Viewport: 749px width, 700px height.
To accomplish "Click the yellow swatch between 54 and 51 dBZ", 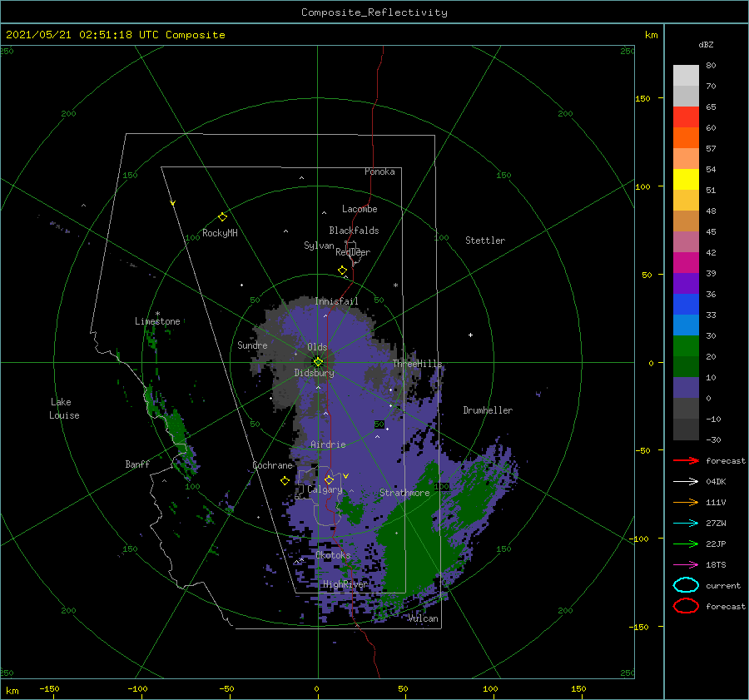I will coord(686,179).
